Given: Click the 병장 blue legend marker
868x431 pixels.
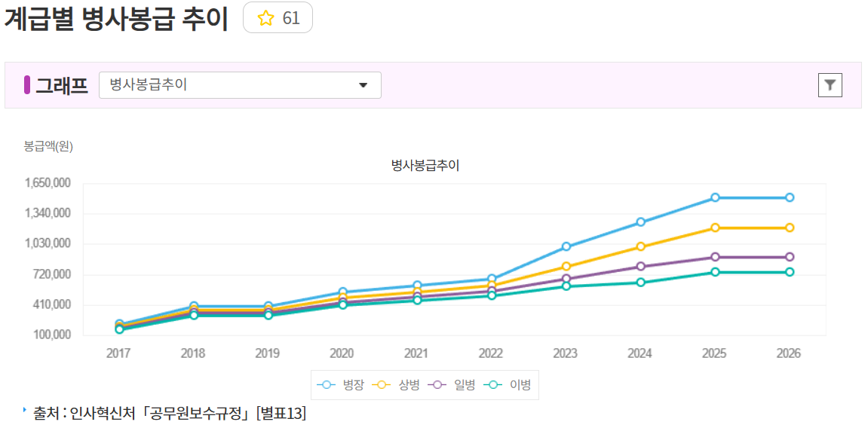Looking at the screenshot, I should pos(327,385).
